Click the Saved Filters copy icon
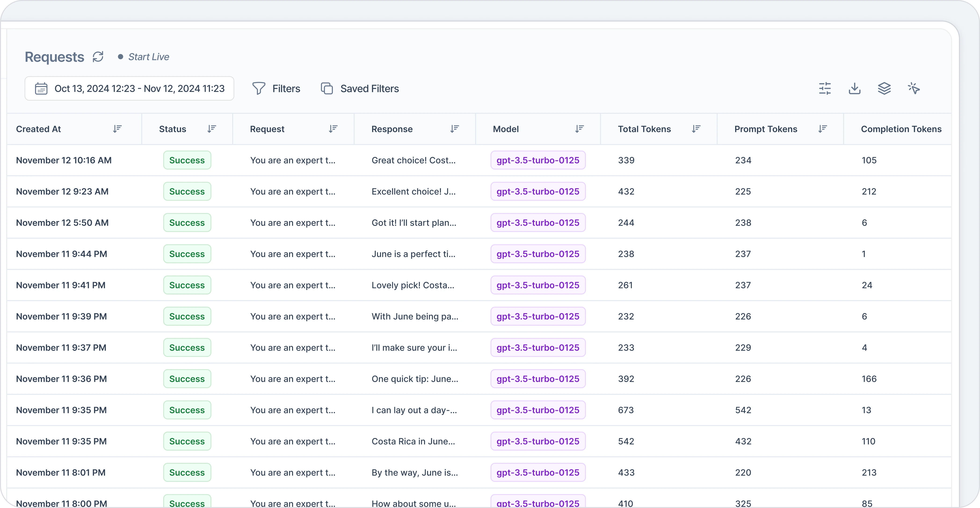The image size is (980, 508). [327, 88]
